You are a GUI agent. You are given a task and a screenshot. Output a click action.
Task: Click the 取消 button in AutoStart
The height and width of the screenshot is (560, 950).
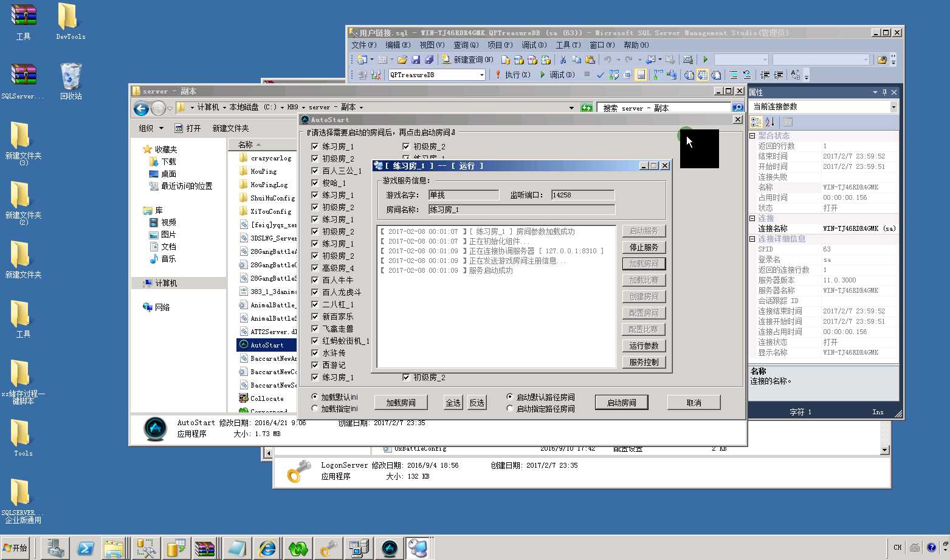click(694, 403)
